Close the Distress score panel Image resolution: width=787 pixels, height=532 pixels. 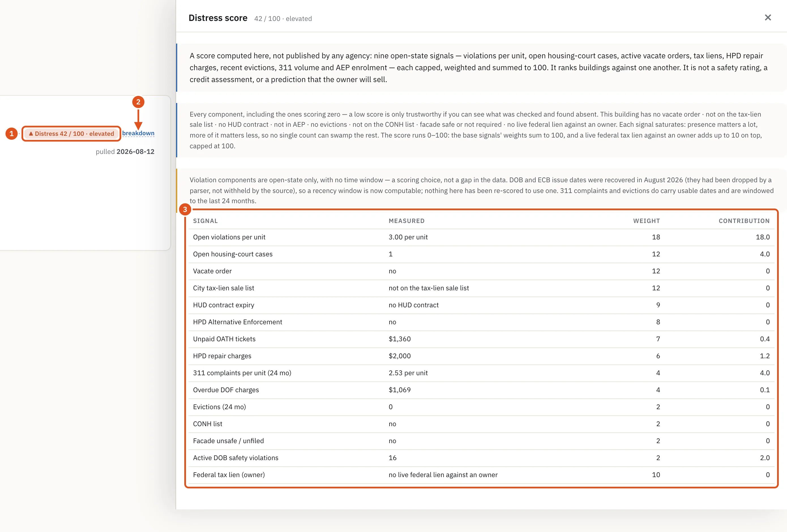click(x=768, y=18)
